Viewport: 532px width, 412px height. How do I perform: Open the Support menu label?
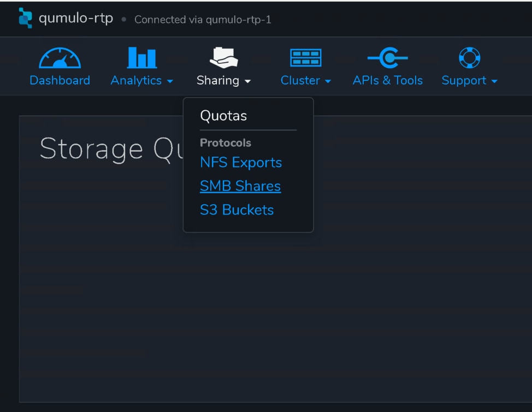pyautogui.click(x=464, y=80)
